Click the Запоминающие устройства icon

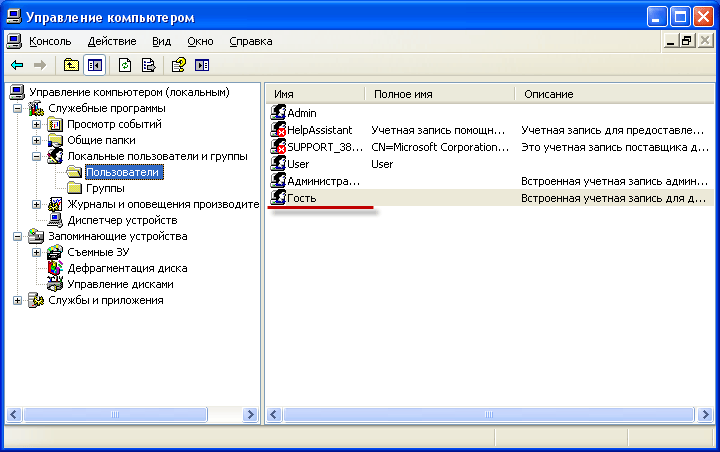click(x=36, y=236)
